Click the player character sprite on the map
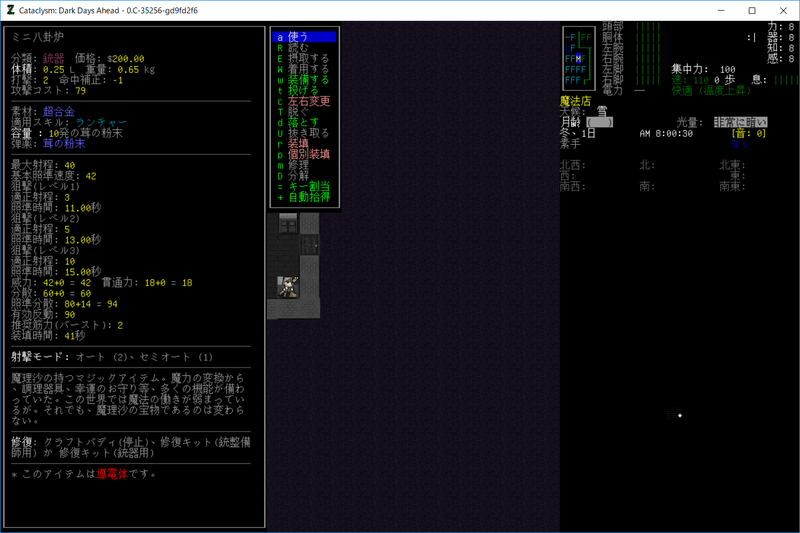This screenshot has width=800, height=533. (x=288, y=287)
